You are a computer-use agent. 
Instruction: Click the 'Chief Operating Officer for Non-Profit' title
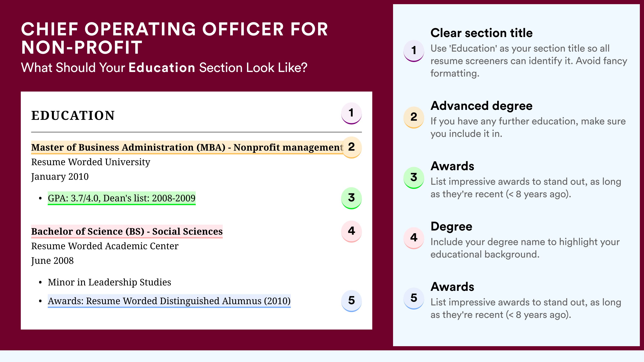(x=174, y=38)
